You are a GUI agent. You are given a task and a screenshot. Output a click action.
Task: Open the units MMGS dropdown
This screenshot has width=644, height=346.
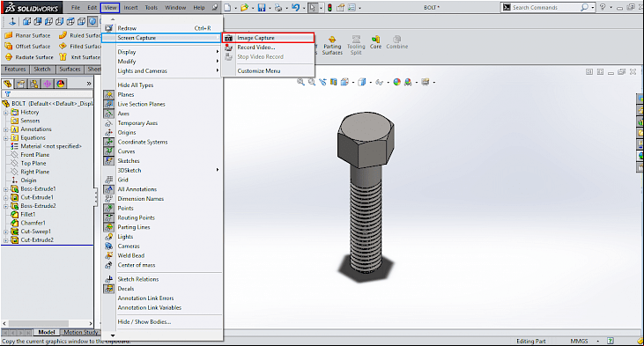(598, 341)
